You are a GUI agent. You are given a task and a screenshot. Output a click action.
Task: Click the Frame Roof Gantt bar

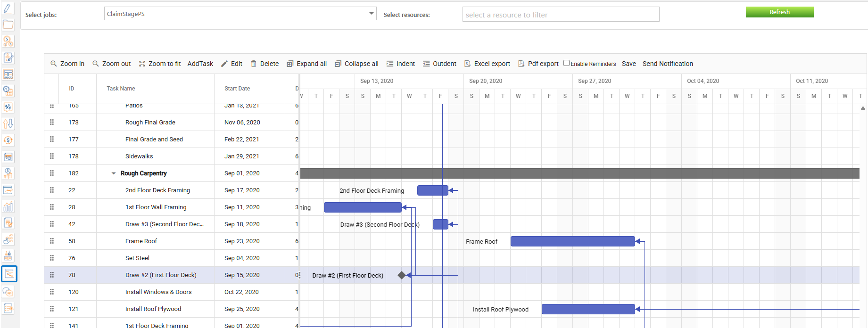[572, 241]
